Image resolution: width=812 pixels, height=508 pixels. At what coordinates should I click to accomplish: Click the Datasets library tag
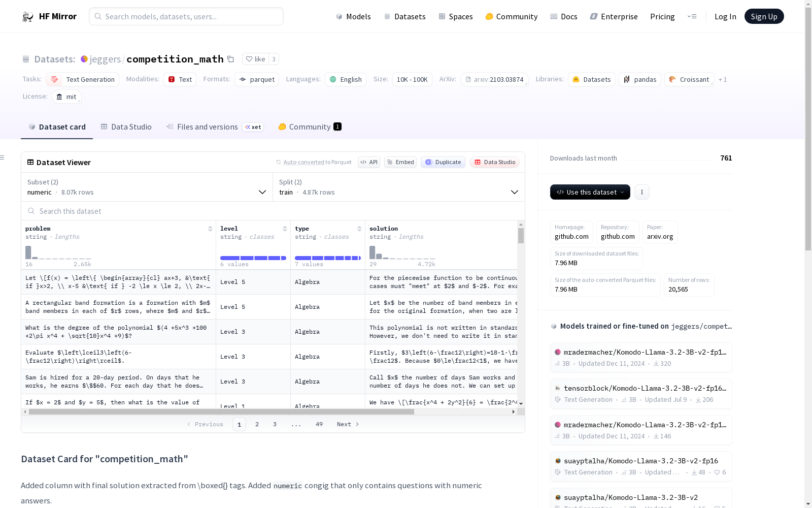click(592, 79)
